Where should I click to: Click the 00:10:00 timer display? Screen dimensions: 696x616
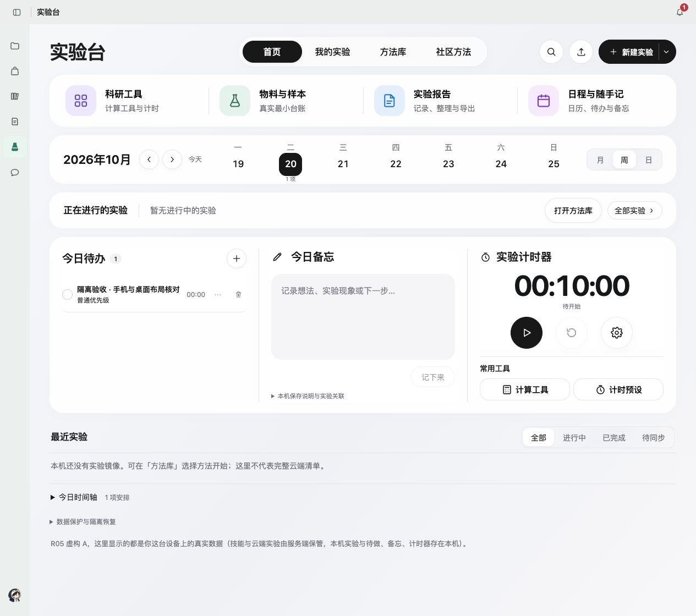tap(572, 286)
